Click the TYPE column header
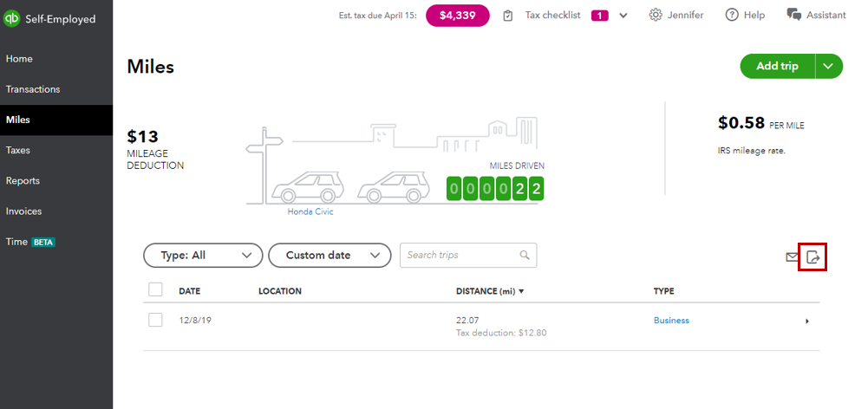 click(x=663, y=291)
